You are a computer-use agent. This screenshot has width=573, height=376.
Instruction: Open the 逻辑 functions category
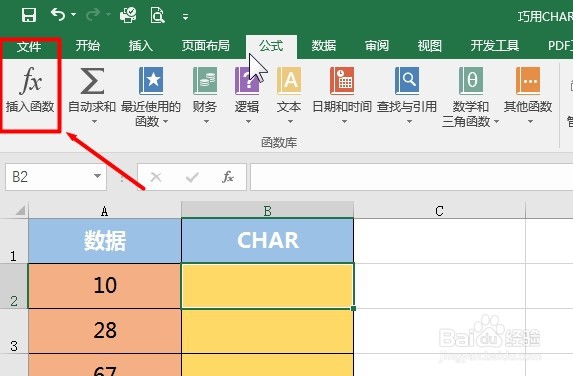point(247,96)
